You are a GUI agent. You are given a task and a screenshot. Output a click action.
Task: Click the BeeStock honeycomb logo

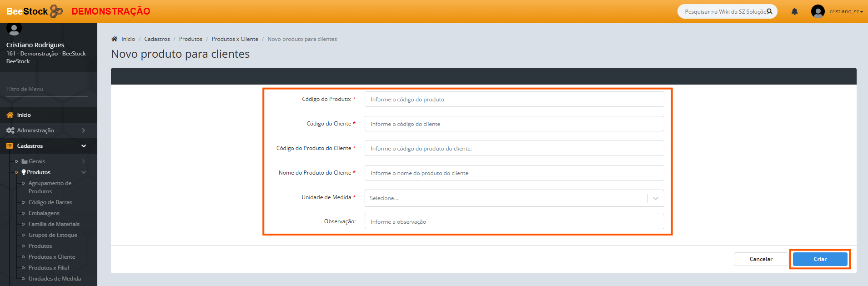pos(56,11)
